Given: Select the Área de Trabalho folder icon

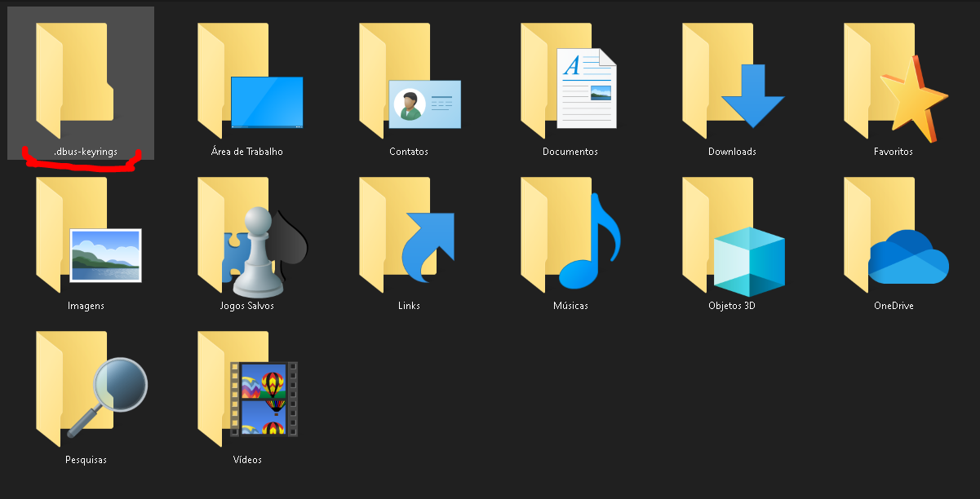Looking at the screenshot, I should pyautogui.click(x=250, y=80).
